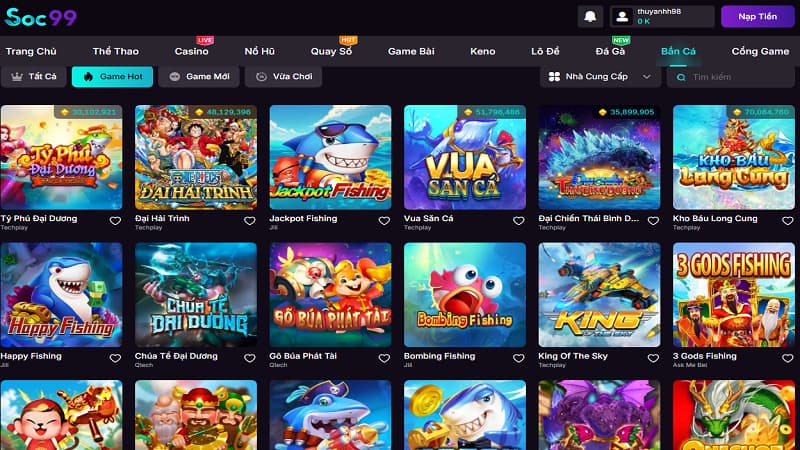Select Nổ Hũ menu
Image resolution: width=800 pixels, height=450 pixels.
pos(259,51)
